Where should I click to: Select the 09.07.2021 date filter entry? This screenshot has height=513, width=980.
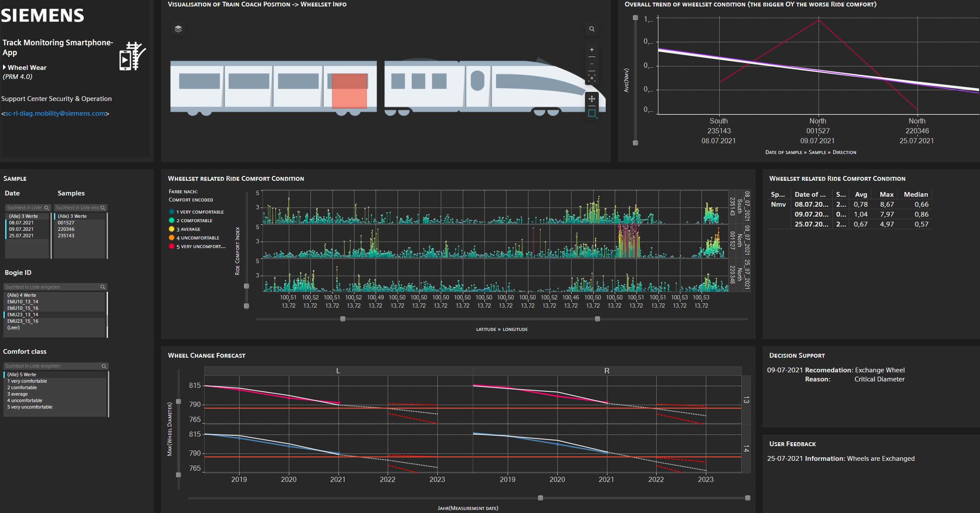[x=21, y=229]
